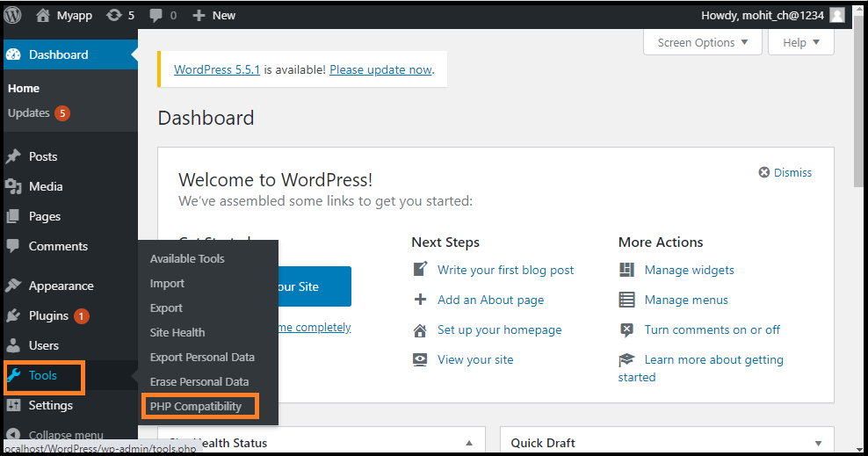The image size is (868, 456).
Task: Click the Manage widgets link
Action: point(689,270)
